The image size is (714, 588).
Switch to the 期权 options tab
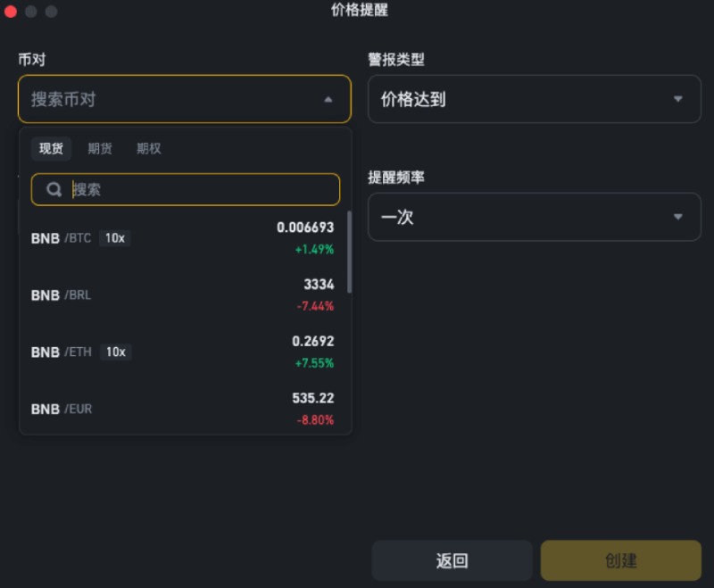click(148, 149)
